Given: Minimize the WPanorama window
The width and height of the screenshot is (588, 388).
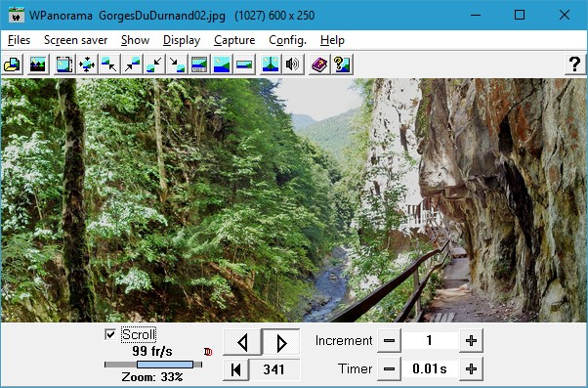Looking at the screenshot, I should pyautogui.click(x=476, y=15).
